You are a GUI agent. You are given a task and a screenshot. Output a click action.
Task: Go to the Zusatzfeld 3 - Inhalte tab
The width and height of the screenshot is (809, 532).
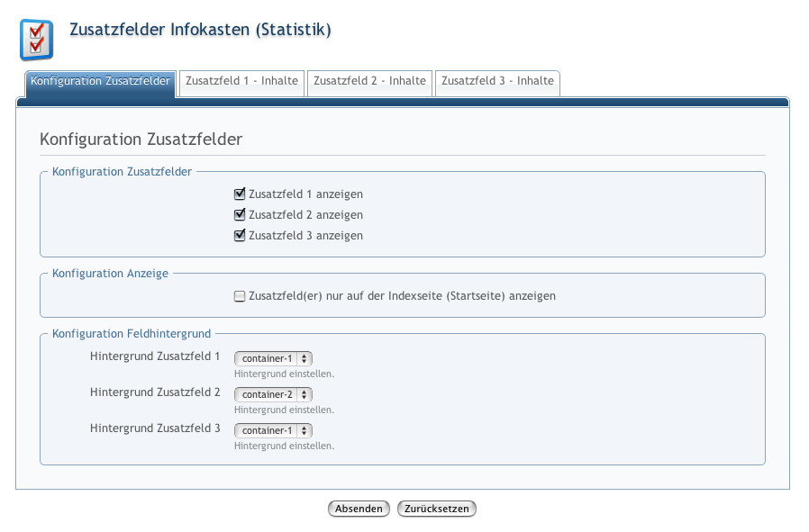click(497, 81)
